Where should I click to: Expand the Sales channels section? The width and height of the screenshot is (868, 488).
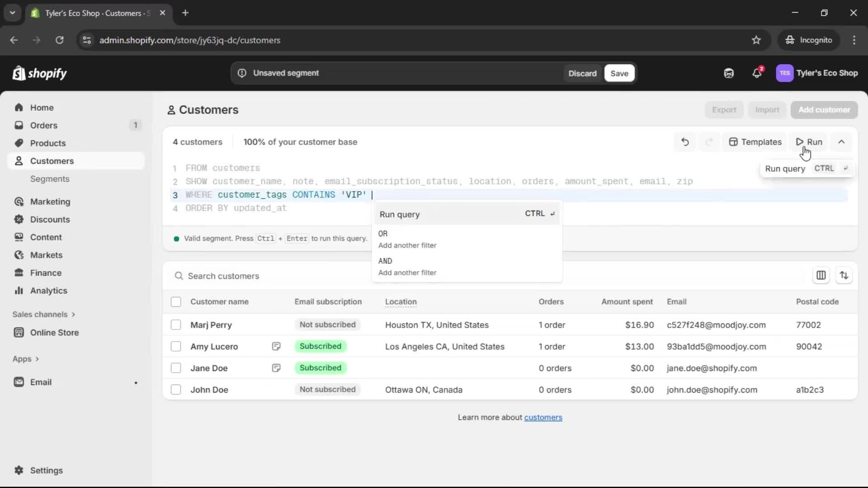point(44,314)
